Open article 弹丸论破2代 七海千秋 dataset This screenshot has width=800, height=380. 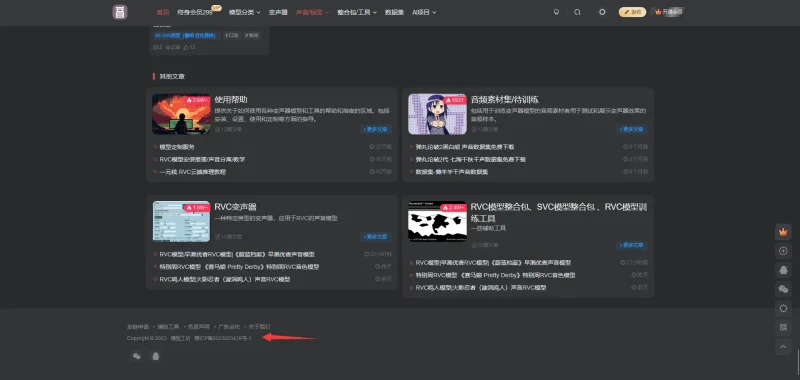[470, 159]
